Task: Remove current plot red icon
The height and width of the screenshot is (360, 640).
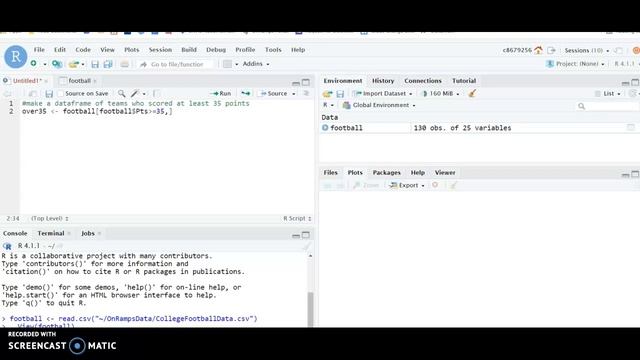Action: (435, 185)
